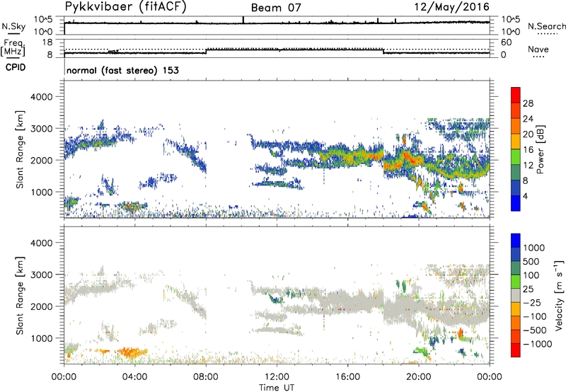Click the "18" frequency axis value
The image size is (566, 392).
coord(47,42)
